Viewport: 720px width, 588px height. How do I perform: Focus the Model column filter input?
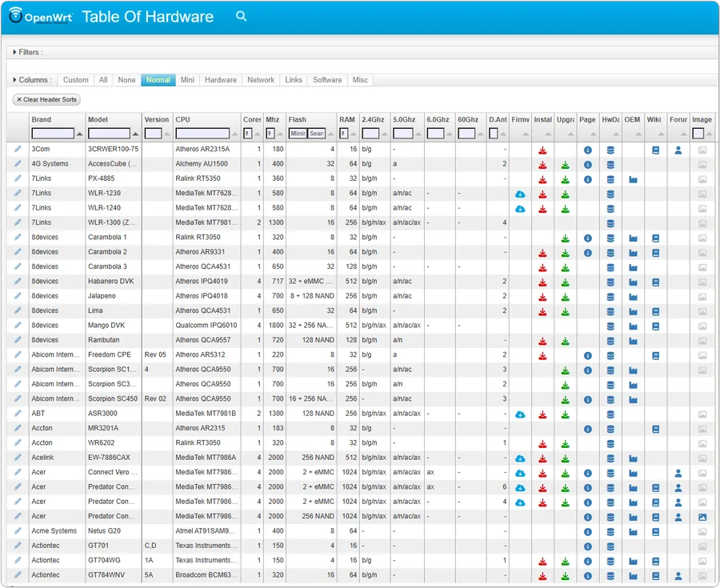(x=109, y=134)
